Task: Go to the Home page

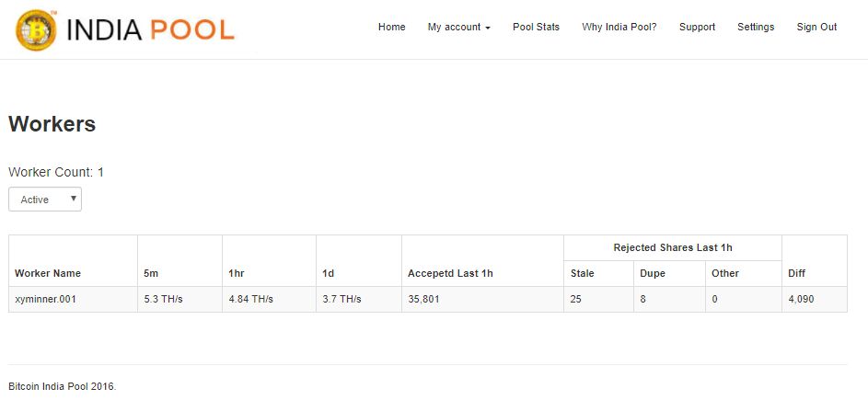Action: 391,27
